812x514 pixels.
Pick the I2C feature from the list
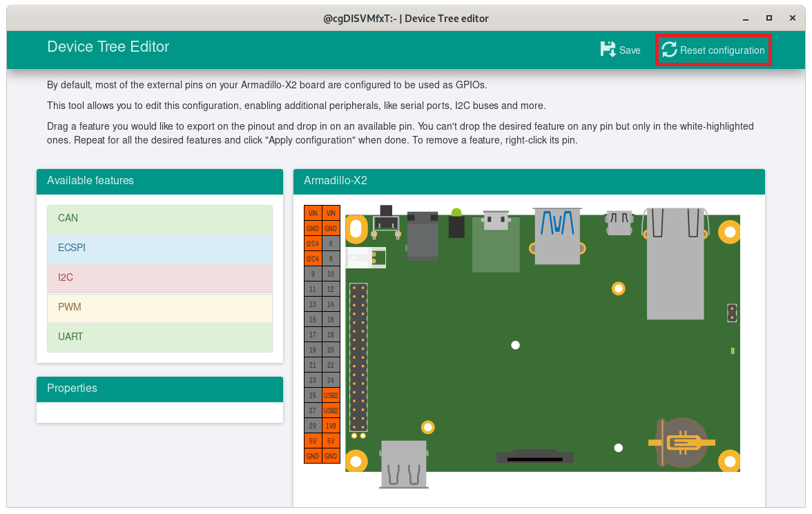click(x=159, y=278)
